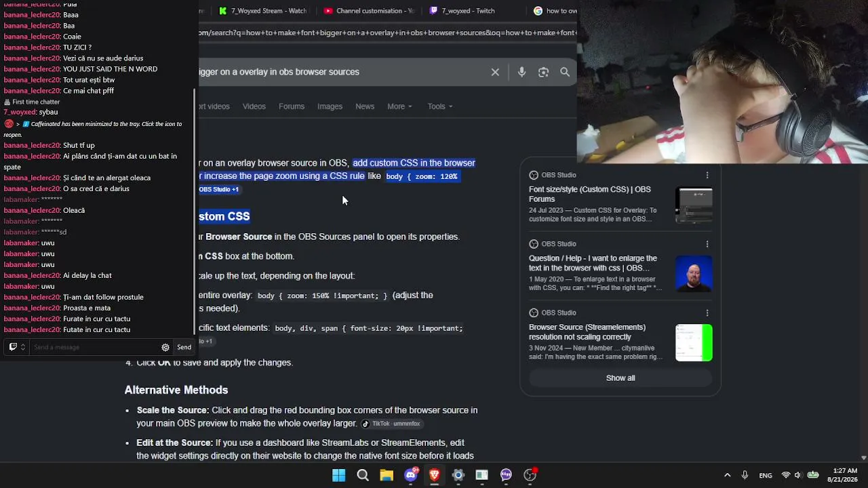The image size is (868, 488).
Task: Click the Question / Help result thumbnail
Action: coord(694,274)
